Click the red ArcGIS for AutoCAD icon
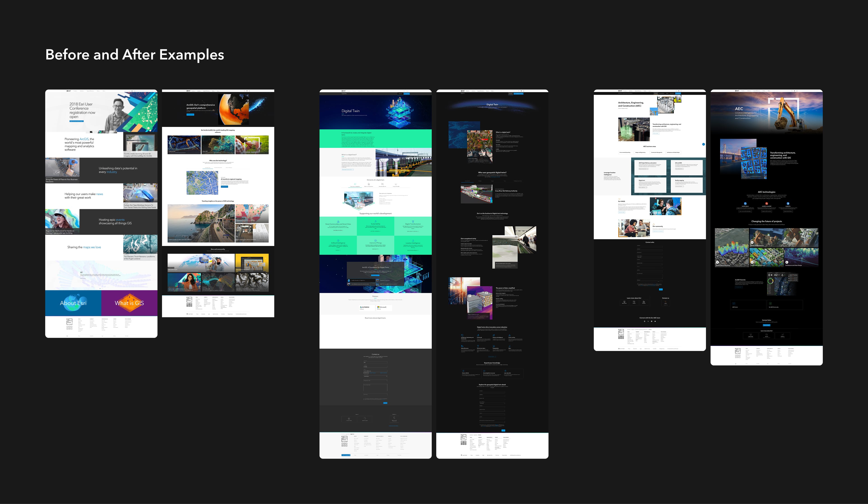Image resolution: width=868 pixels, height=504 pixels. (766, 203)
